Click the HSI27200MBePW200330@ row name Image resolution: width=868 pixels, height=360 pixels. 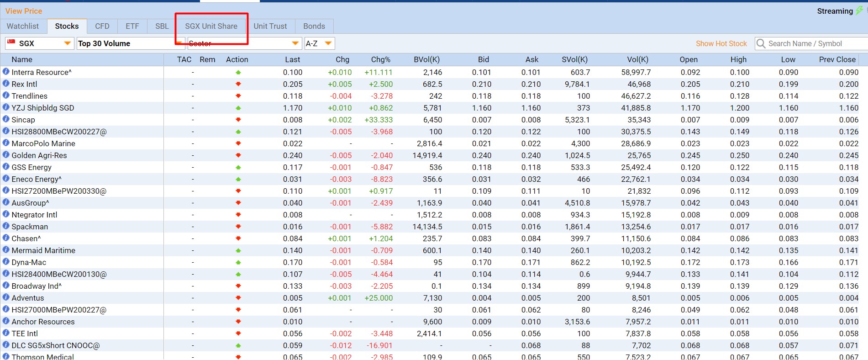coord(59,191)
